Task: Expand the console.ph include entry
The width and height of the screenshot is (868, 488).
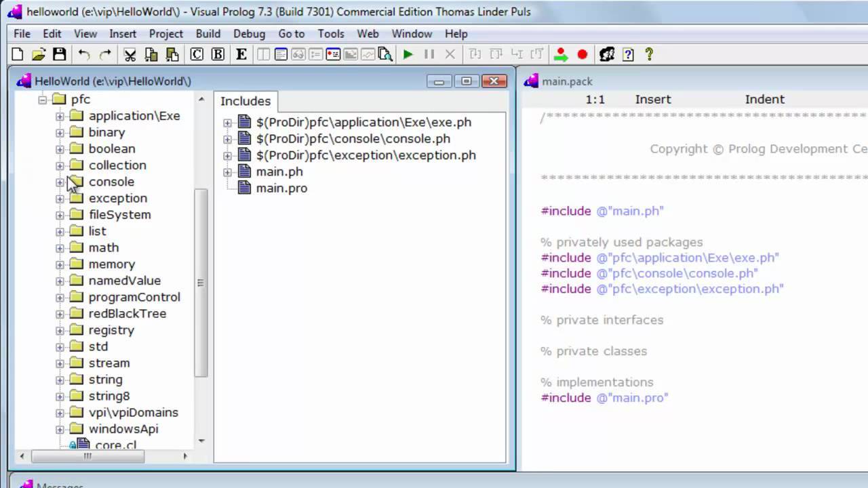Action: 227,139
